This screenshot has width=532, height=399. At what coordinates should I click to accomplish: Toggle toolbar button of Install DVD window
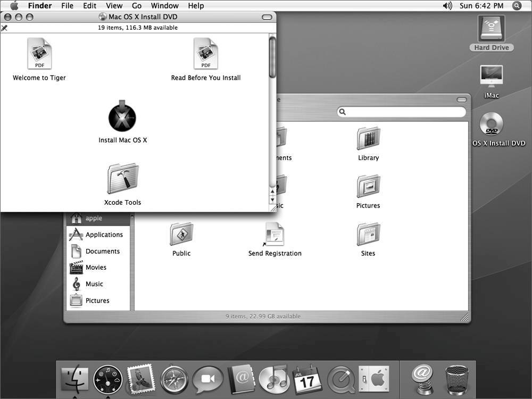(267, 17)
